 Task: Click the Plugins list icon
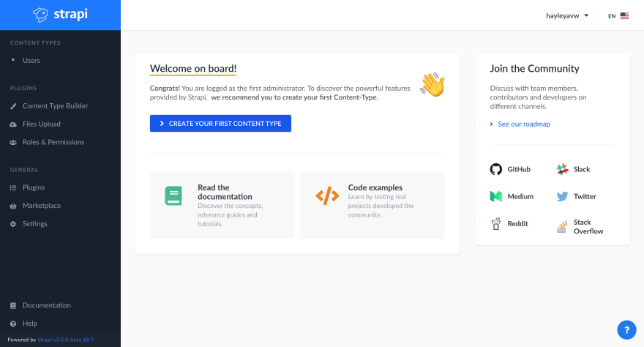[x=13, y=187]
